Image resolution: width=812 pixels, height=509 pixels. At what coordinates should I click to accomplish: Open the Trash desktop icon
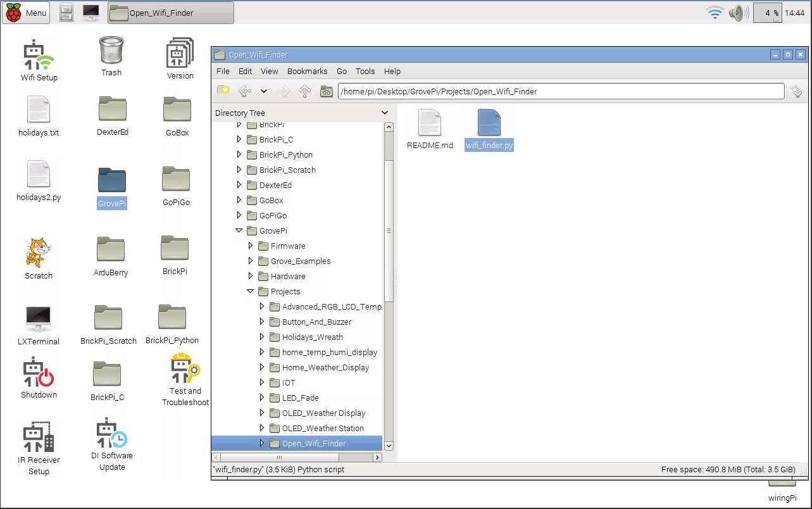111,56
